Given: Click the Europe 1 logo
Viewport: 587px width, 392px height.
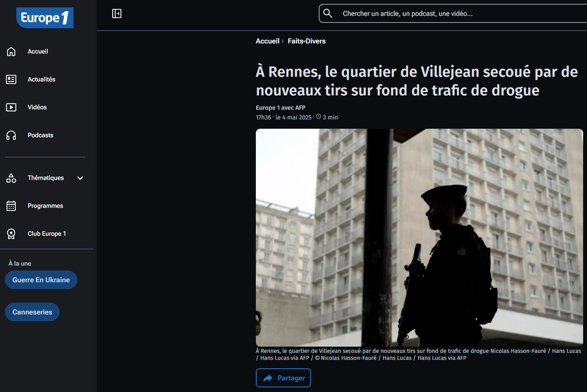Looking at the screenshot, I should pyautogui.click(x=45, y=18).
